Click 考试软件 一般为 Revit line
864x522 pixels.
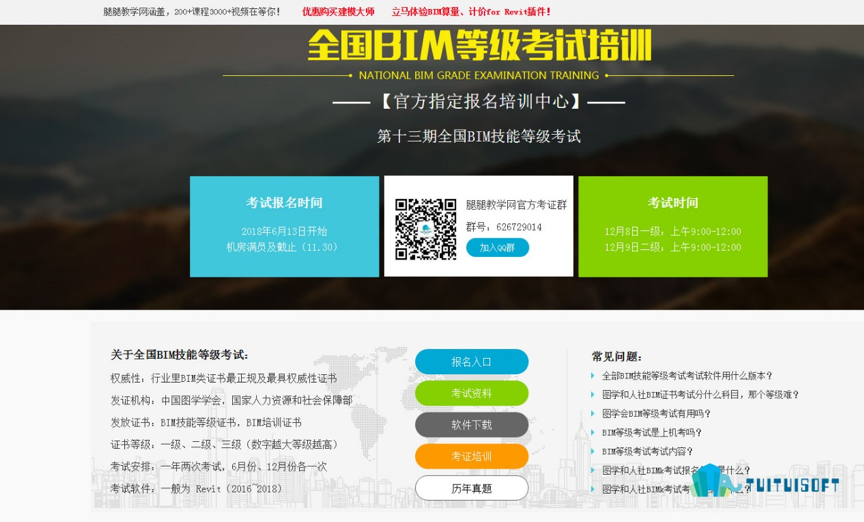(x=196, y=488)
